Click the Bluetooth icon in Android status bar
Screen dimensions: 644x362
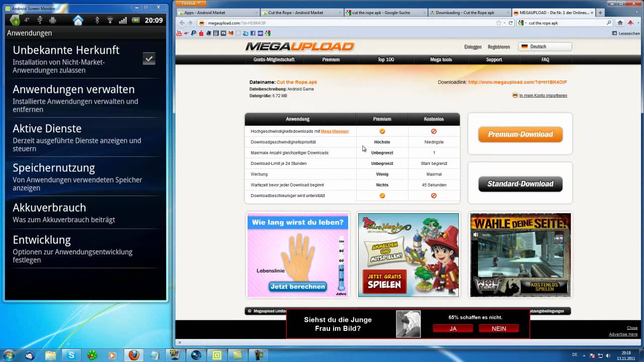coord(98,20)
